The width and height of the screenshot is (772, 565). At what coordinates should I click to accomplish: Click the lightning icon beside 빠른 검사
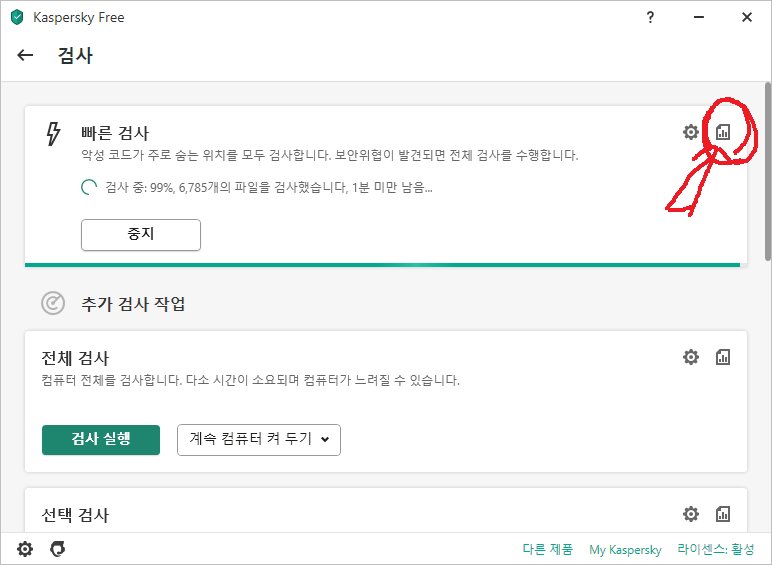54,134
